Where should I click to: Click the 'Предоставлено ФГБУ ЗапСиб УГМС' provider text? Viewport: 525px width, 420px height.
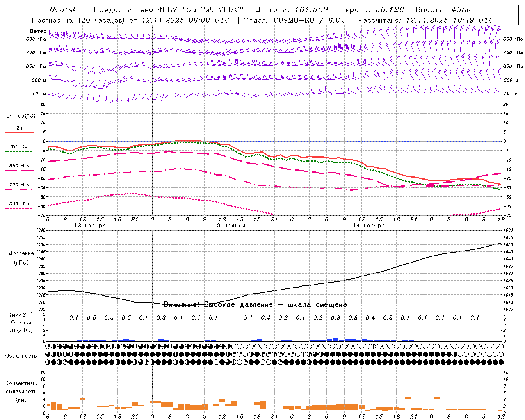point(169,10)
